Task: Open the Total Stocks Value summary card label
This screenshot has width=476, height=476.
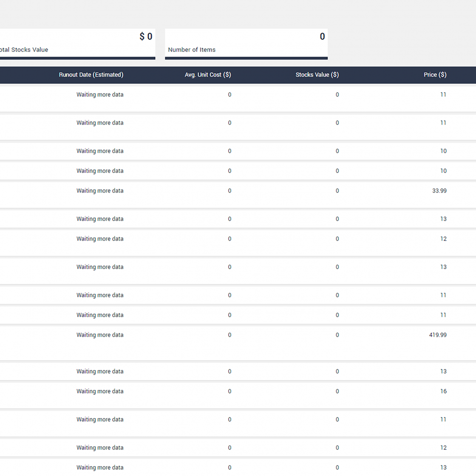Action: (24, 50)
